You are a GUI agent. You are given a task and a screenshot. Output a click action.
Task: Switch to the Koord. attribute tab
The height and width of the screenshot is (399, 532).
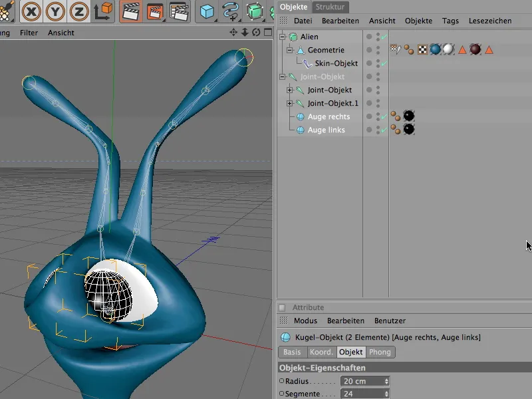pos(321,352)
